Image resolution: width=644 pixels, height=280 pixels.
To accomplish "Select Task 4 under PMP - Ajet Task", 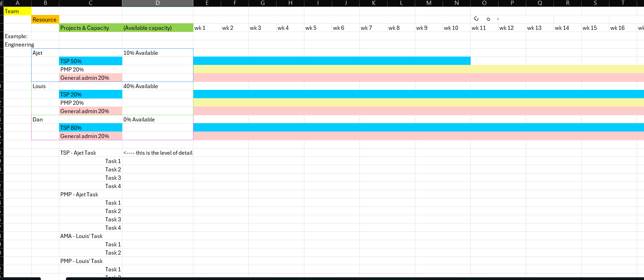I will [x=90, y=228].
